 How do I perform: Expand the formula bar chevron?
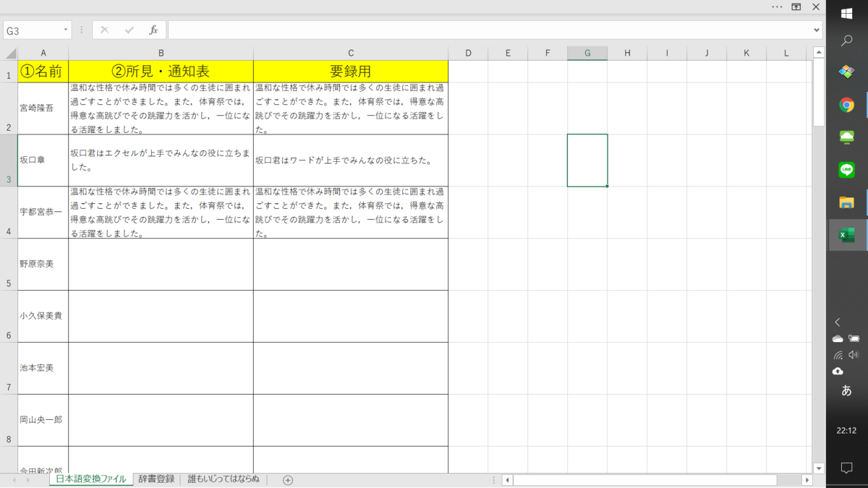(x=817, y=30)
